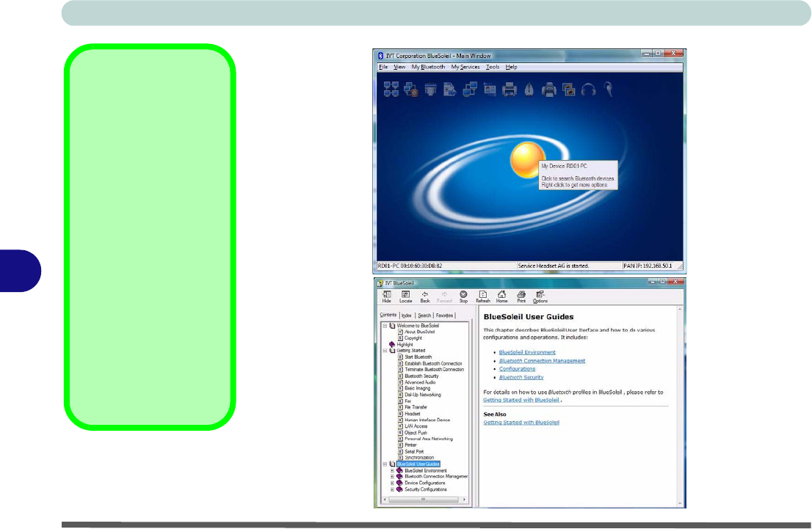Select the Highlight topic
812x529 pixels.
[405, 344]
